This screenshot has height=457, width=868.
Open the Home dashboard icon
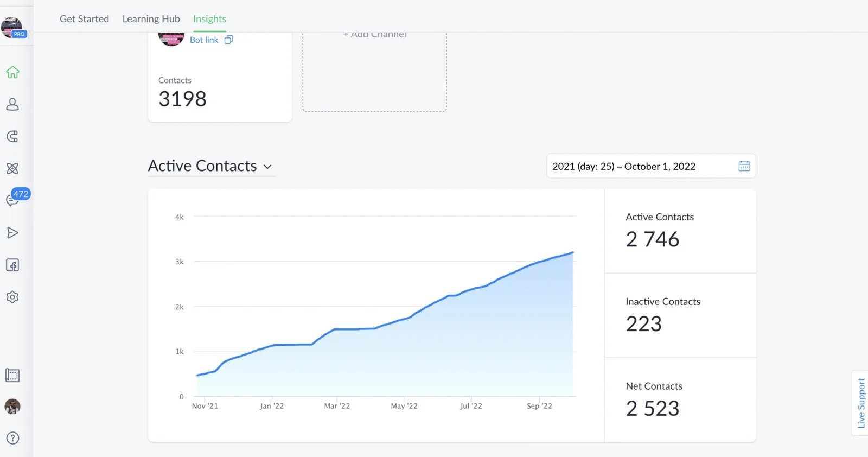12,72
